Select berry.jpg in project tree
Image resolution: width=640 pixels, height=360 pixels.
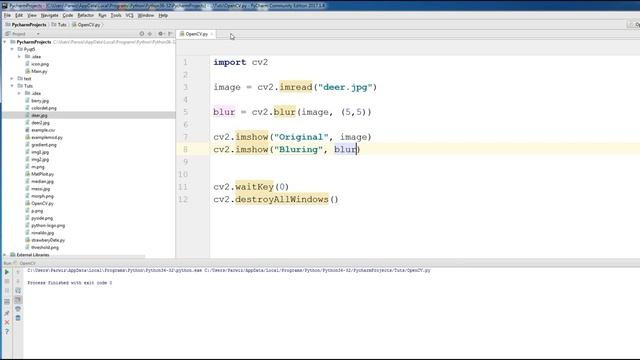(x=37, y=100)
